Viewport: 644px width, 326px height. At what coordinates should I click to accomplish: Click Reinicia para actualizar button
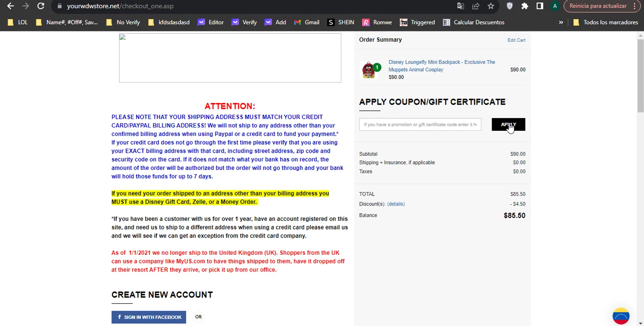click(x=598, y=6)
